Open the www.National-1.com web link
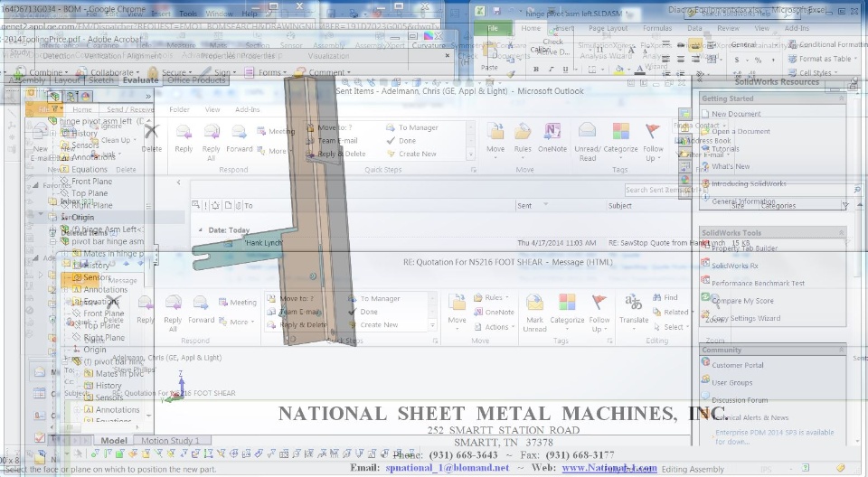 click(x=609, y=468)
